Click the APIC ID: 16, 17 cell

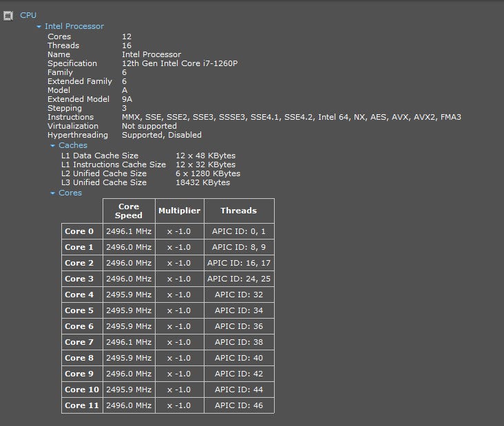click(x=239, y=263)
